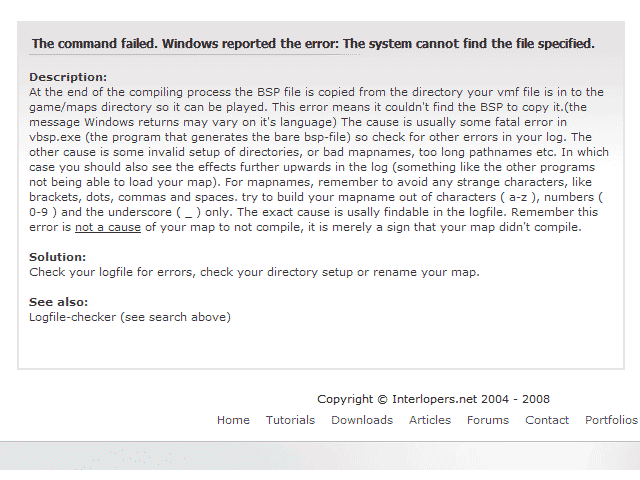The width and height of the screenshot is (640, 480).
Task: Click the "game/maps directory" phrase in description
Action: point(84,107)
